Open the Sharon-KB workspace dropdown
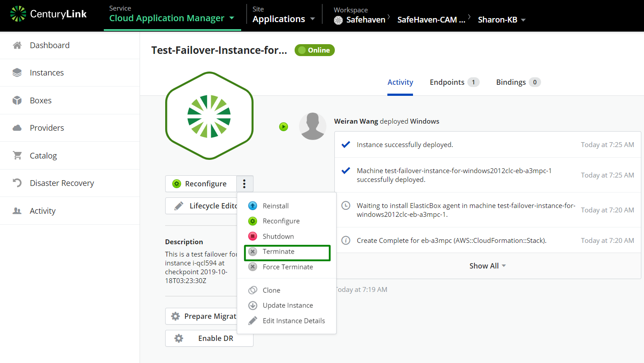The height and width of the screenshot is (363, 644). coord(502,20)
